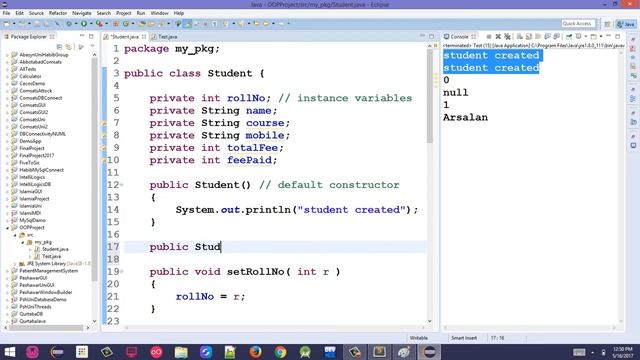Click the Open Type icon in toolbar
This screenshot has width=640, height=360.
point(142,24)
